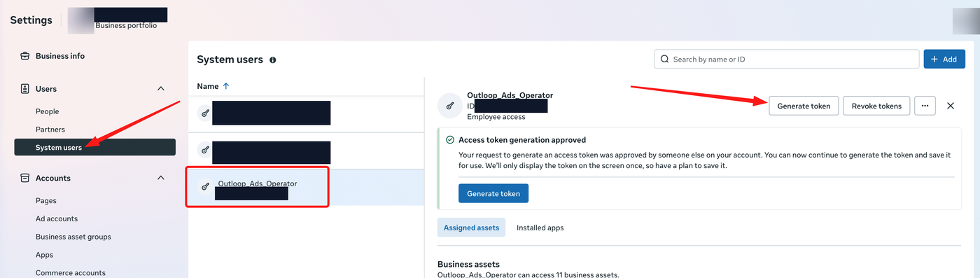Screen dimensions: 980x278
Task: Click the Accounts section icon
Action: 24,178
